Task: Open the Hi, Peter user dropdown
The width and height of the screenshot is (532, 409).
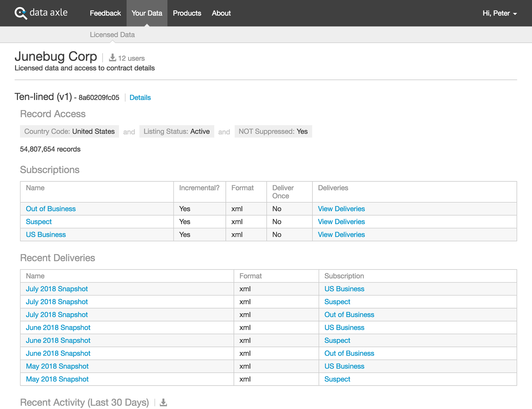Action: point(499,13)
